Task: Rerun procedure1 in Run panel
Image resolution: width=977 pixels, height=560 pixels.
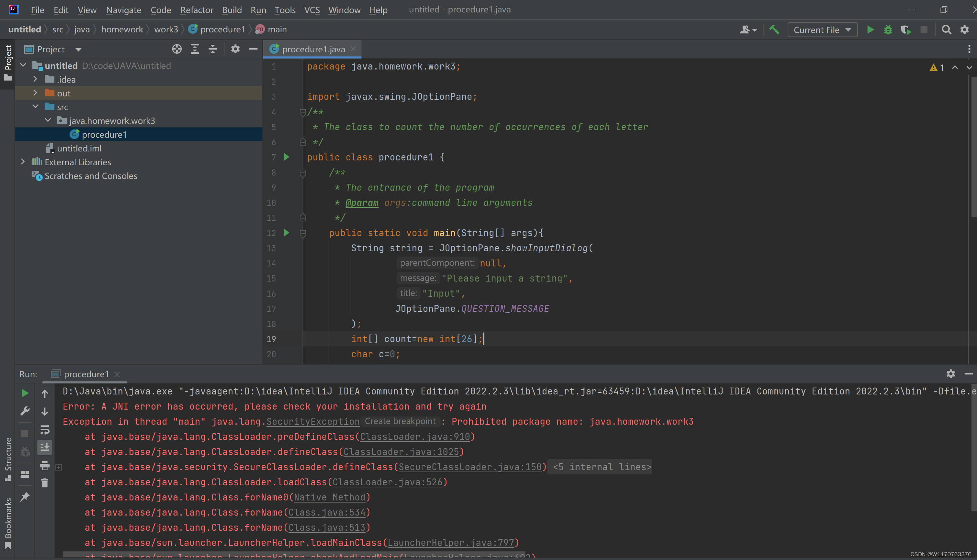Action: [25, 393]
